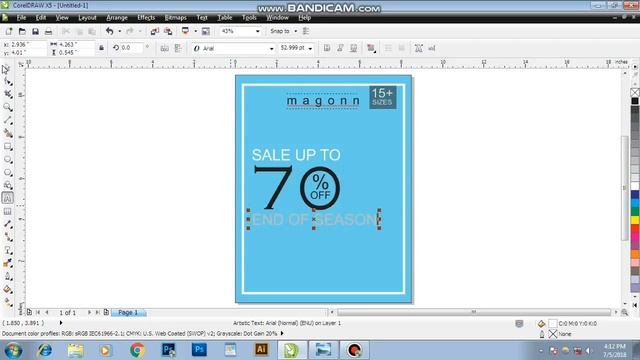
Task: Select the Rectangle tool
Action: click(8, 147)
